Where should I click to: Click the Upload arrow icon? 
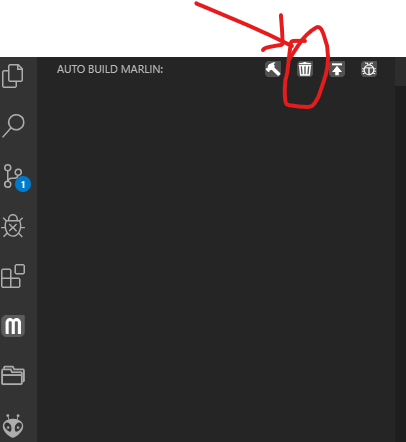click(x=337, y=69)
